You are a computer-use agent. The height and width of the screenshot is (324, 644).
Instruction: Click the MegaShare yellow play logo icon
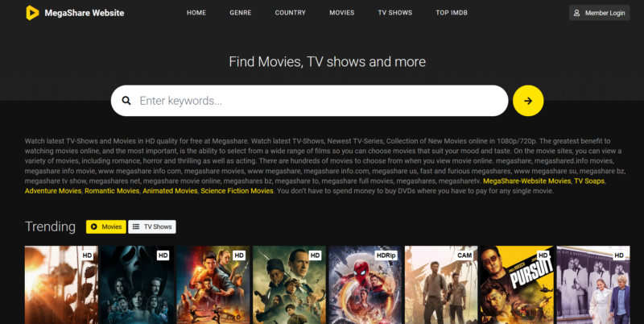click(32, 13)
